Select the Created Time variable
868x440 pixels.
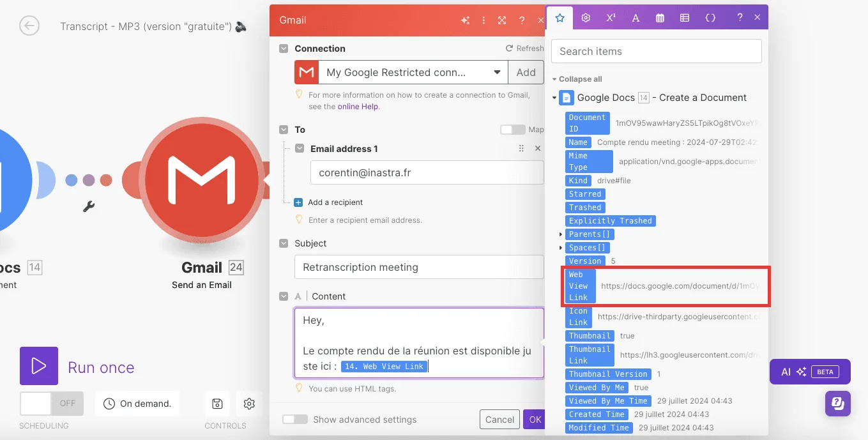(597, 414)
